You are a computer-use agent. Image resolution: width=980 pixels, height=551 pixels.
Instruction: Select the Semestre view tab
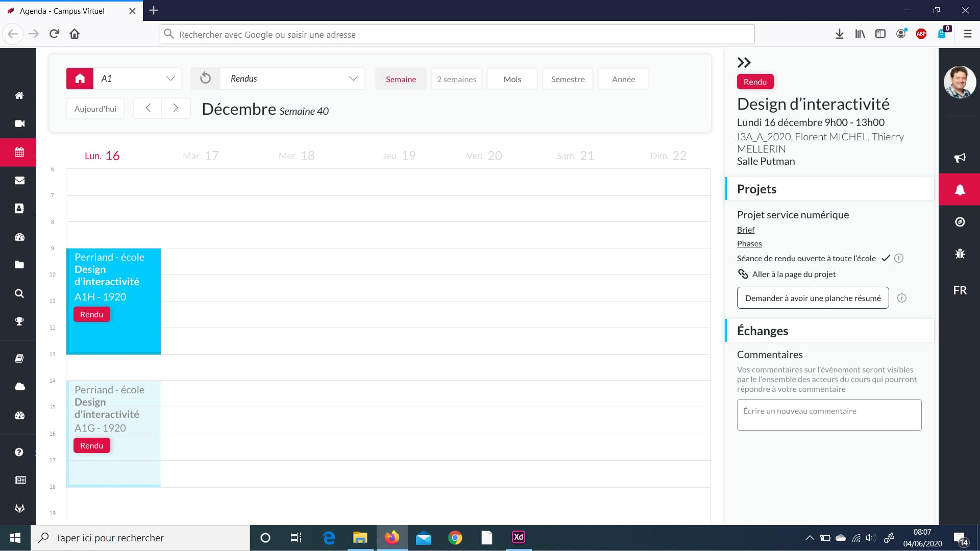568,79
